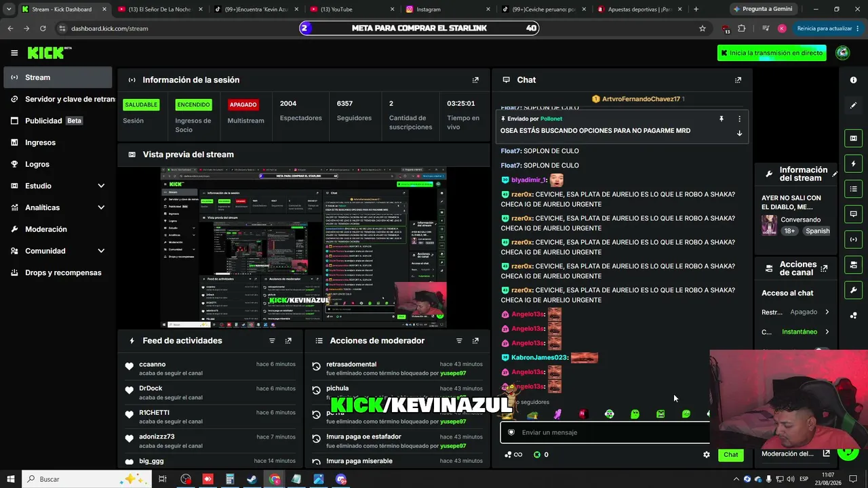Open Pollonet's profile in the pinned message
Viewport: 868px width, 488px height.
click(x=551, y=119)
